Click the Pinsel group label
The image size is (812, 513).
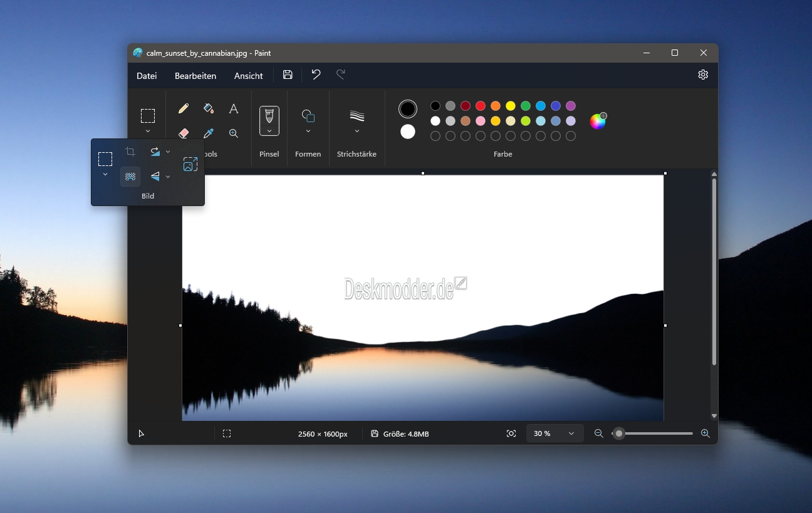[x=269, y=154]
